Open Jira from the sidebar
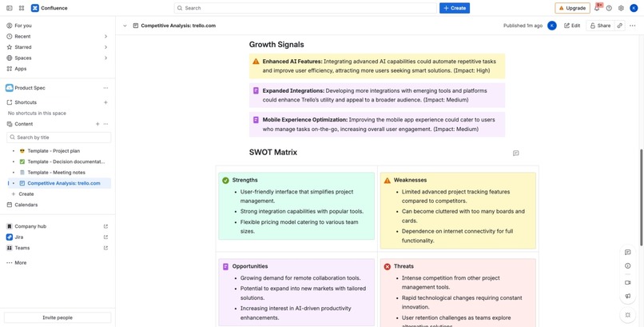This screenshot has height=327, width=644. pyautogui.click(x=19, y=237)
